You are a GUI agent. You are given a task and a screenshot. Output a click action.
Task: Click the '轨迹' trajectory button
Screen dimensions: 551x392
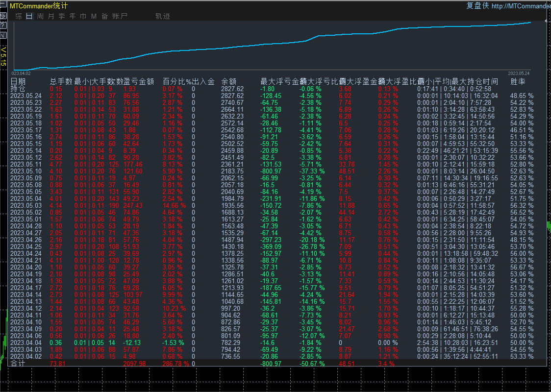click(x=163, y=16)
